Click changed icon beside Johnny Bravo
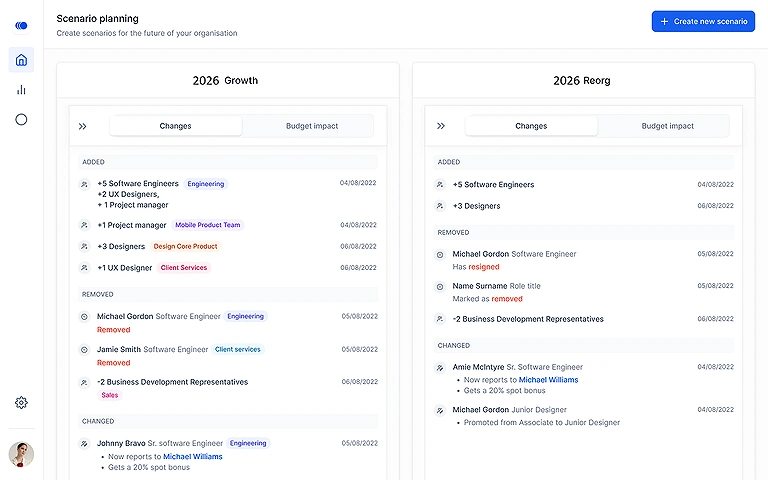The height and width of the screenshot is (480, 768). (x=84, y=444)
